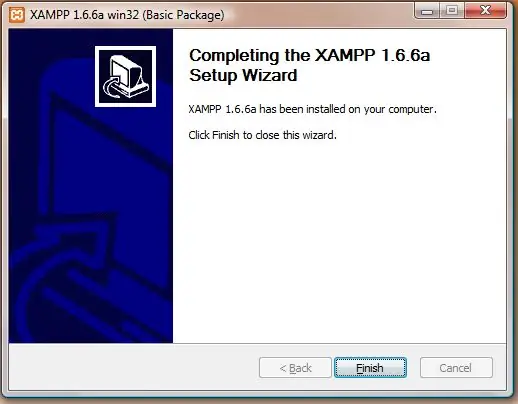Cancel the XAMPP installation wizard
The height and width of the screenshot is (404, 518).
pos(456,368)
